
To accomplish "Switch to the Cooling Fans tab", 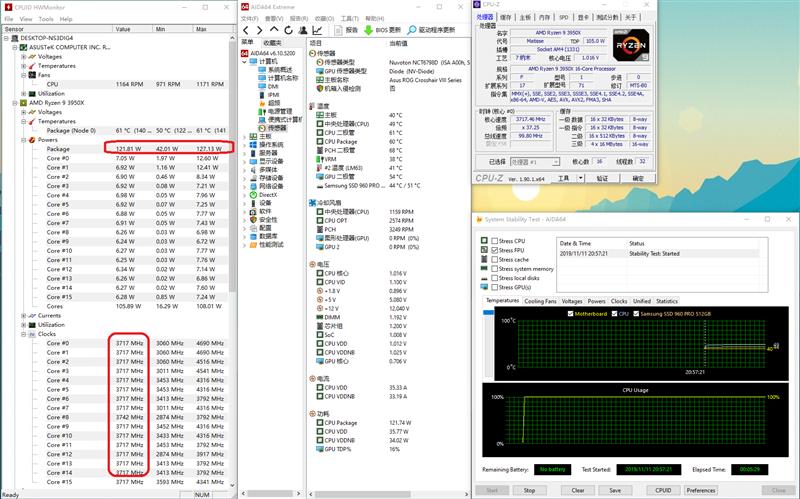I will click(540, 302).
